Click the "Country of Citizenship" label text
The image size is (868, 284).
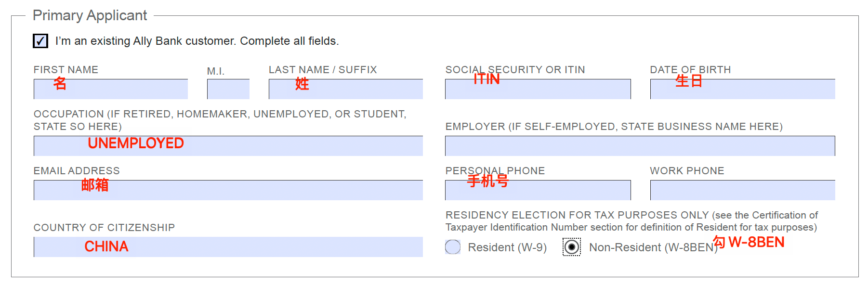tap(104, 228)
